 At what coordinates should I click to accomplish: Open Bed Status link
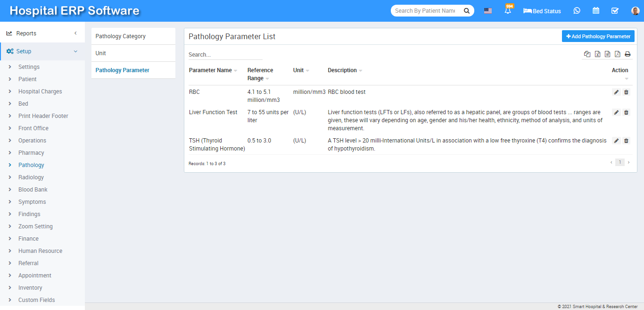click(x=542, y=11)
